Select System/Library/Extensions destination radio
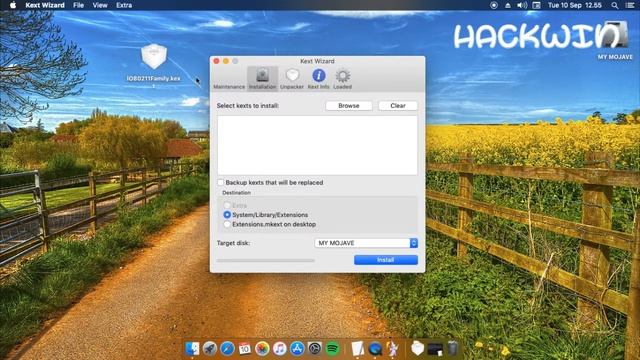The height and width of the screenshot is (360, 640). tap(227, 215)
